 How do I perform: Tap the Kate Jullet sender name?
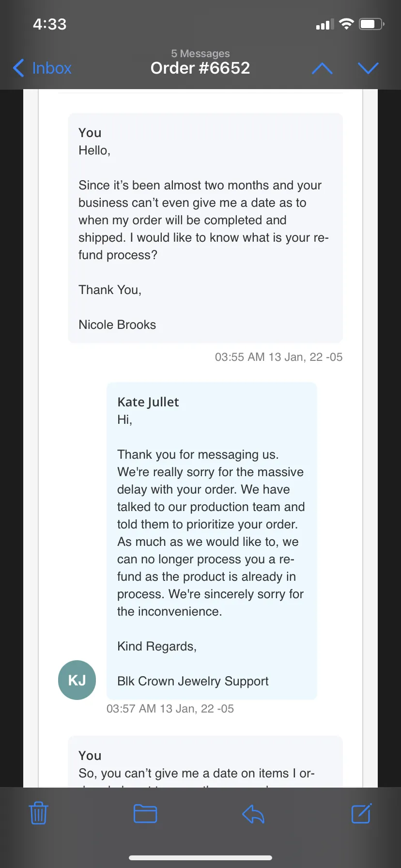pos(148,402)
